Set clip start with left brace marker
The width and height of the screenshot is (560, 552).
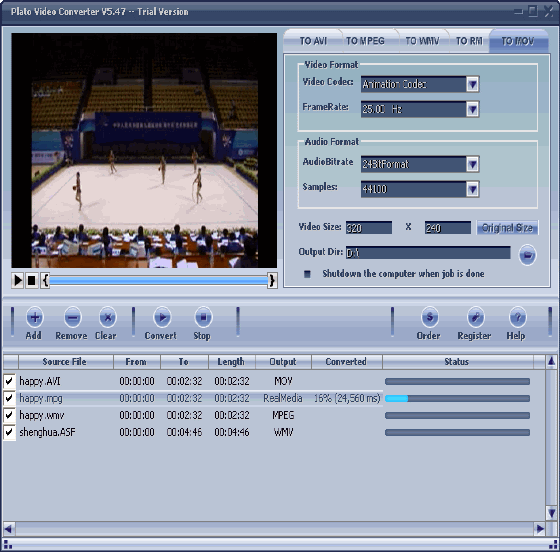(x=45, y=280)
